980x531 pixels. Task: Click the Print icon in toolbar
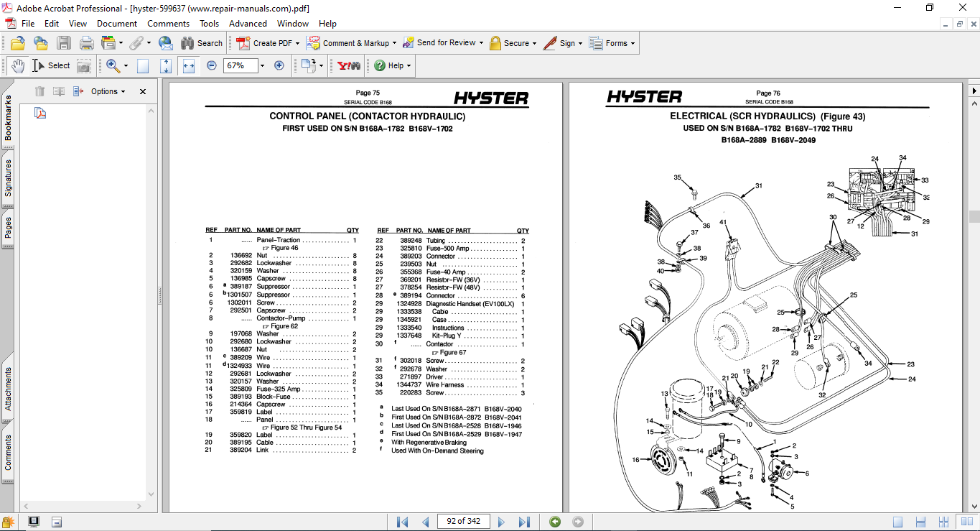coord(86,43)
